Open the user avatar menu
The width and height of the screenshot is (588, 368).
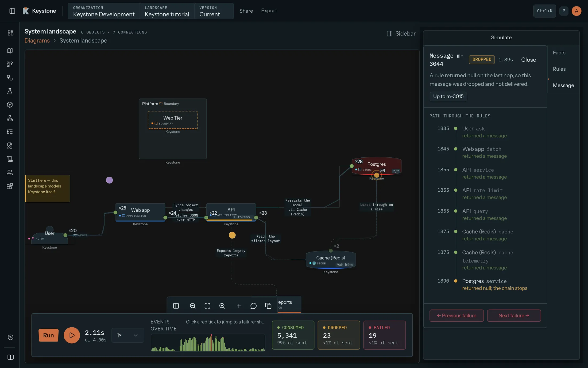pyautogui.click(x=577, y=11)
